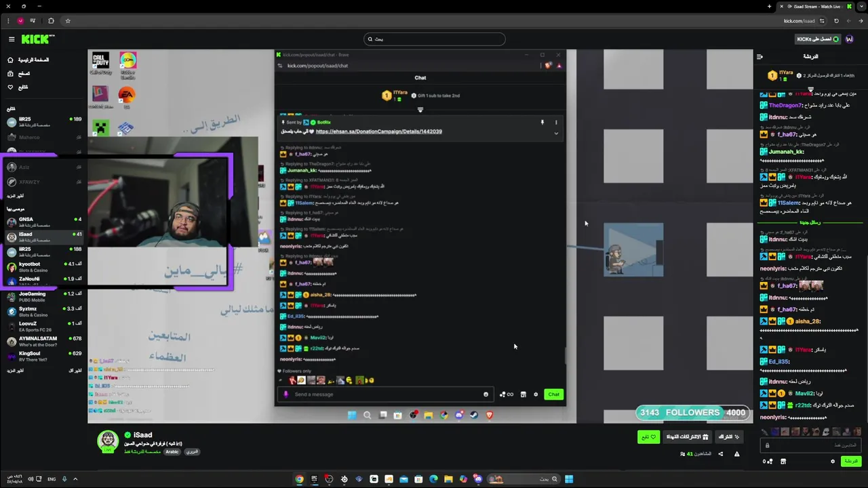Switch the ENG input language indicator
Image resolution: width=868 pixels, height=488 pixels.
pyautogui.click(x=52, y=479)
